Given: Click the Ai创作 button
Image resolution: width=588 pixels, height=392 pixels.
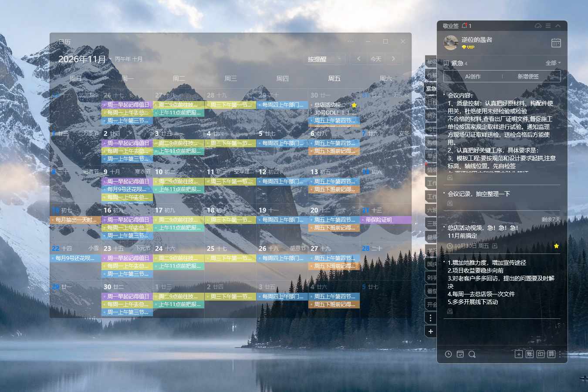Looking at the screenshot, I should coord(473,76).
